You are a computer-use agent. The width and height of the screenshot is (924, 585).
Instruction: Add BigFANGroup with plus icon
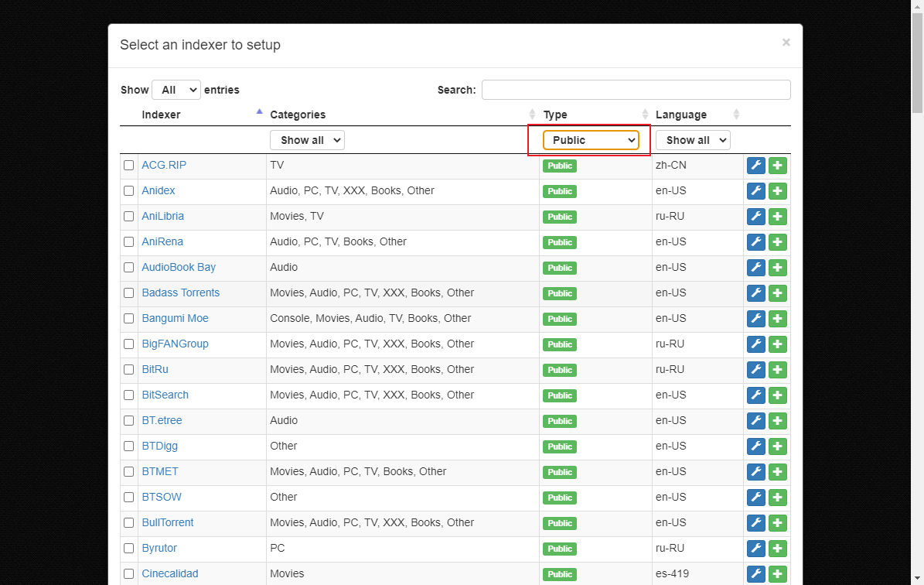[778, 344]
